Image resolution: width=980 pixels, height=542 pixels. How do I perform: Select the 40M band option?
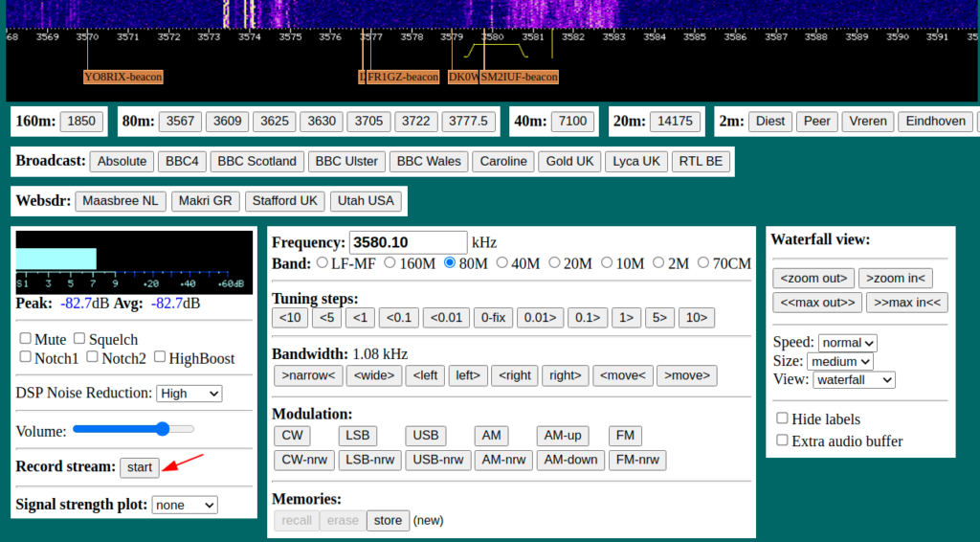tap(501, 262)
